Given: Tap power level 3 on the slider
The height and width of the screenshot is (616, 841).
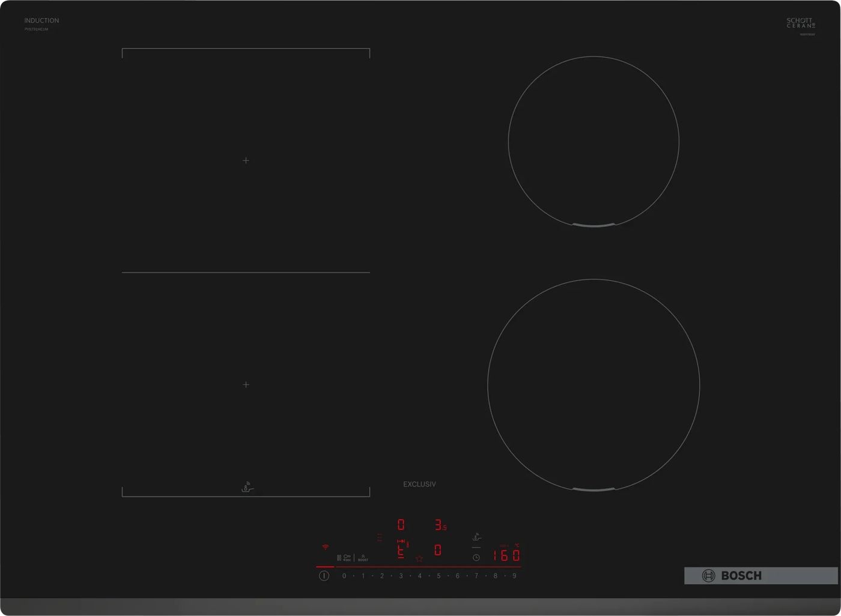Looking at the screenshot, I should click(401, 576).
